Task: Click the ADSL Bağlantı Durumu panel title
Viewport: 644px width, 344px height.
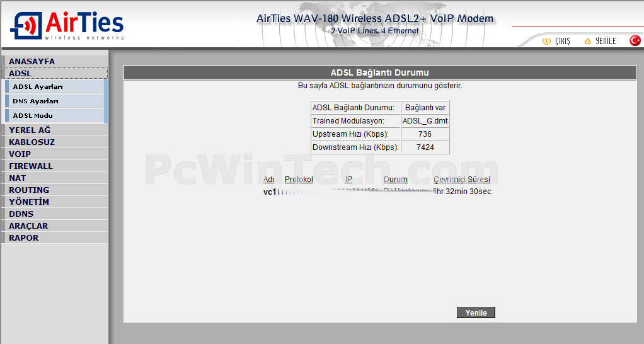Action: pos(380,72)
